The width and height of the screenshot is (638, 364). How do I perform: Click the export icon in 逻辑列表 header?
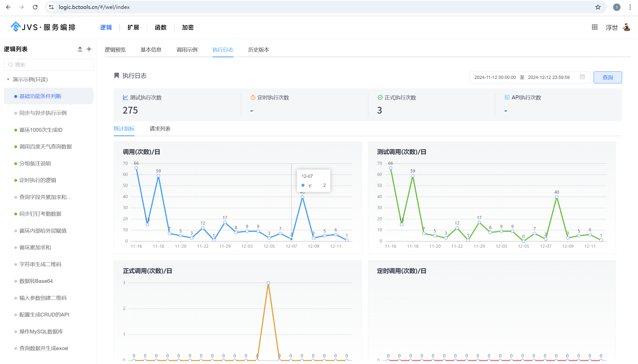(80, 49)
